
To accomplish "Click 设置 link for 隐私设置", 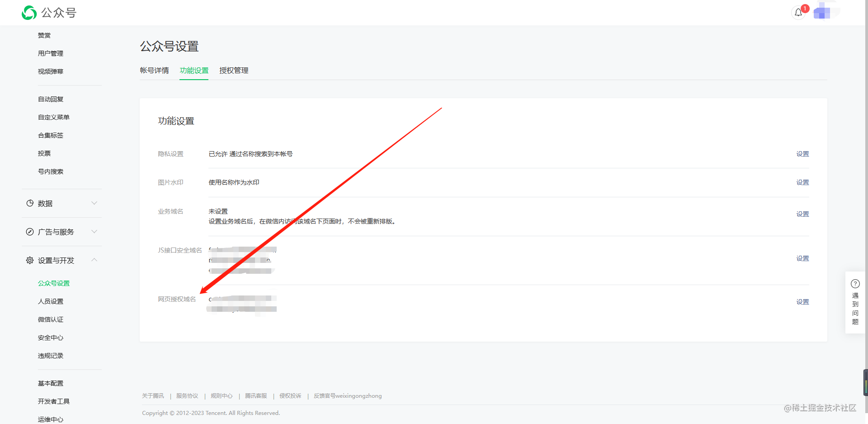I will click(802, 154).
